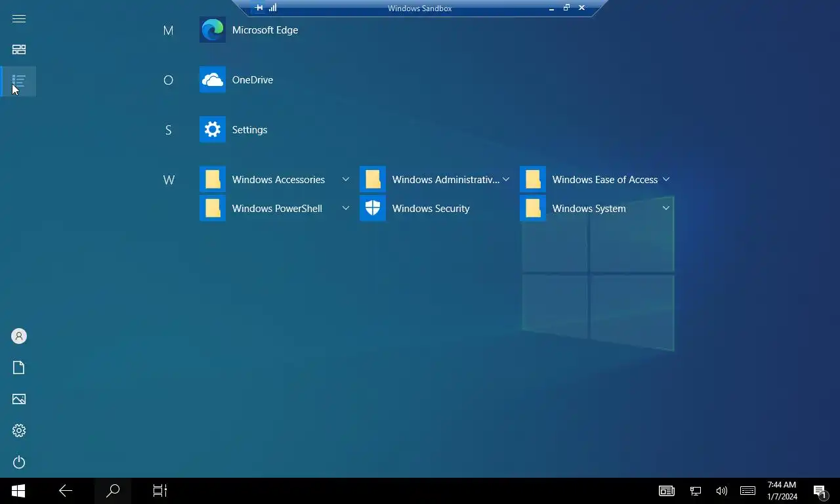The image size is (840, 504).
Task: Restore down the Windows Sandbox window
Action: 566,8
